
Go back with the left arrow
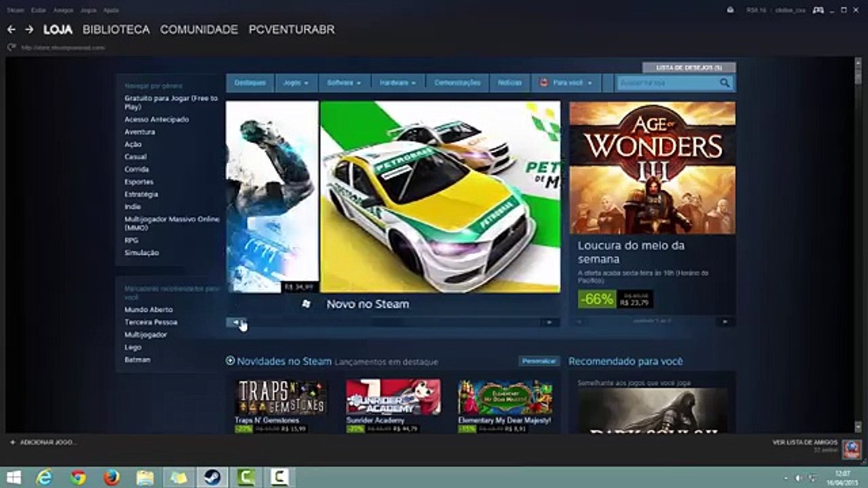pos(11,30)
